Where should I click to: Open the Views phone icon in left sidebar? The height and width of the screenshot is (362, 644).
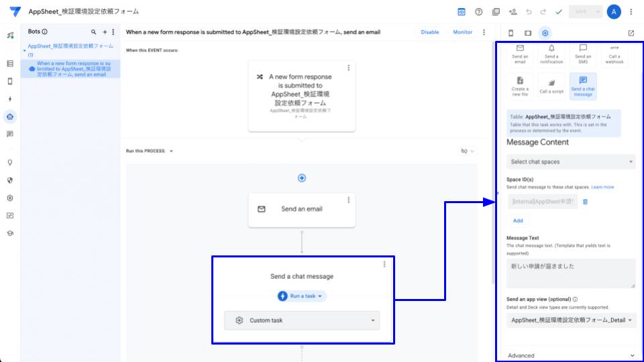[x=10, y=81]
